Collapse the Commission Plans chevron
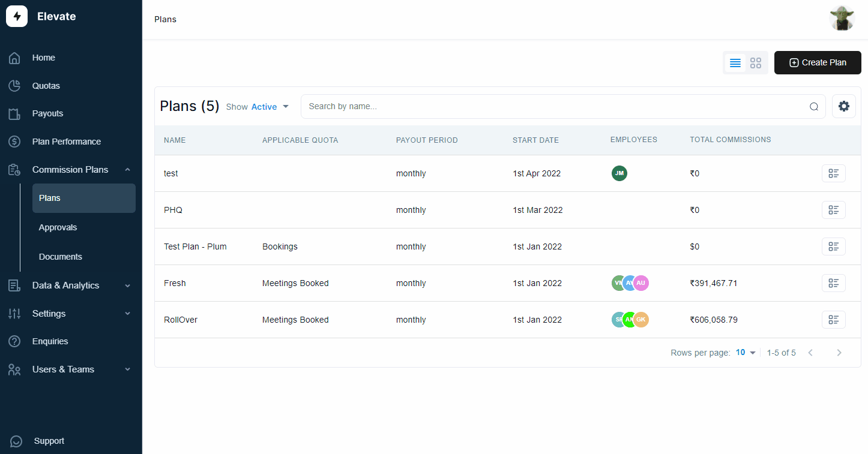The width and height of the screenshot is (868, 454). click(x=127, y=170)
